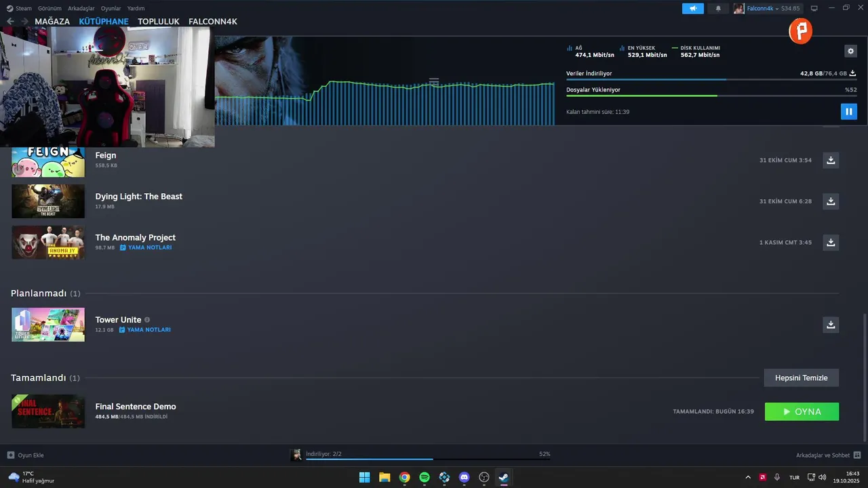Image resolution: width=868 pixels, height=488 pixels.
Task: Open Spotify from the taskbar
Action: pos(425,477)
